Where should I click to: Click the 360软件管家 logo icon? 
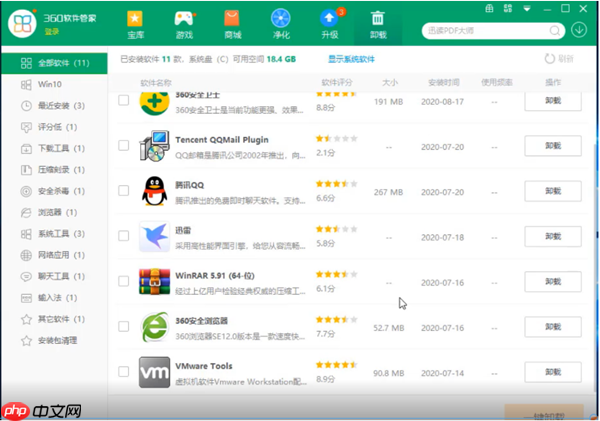pos(22,24)
